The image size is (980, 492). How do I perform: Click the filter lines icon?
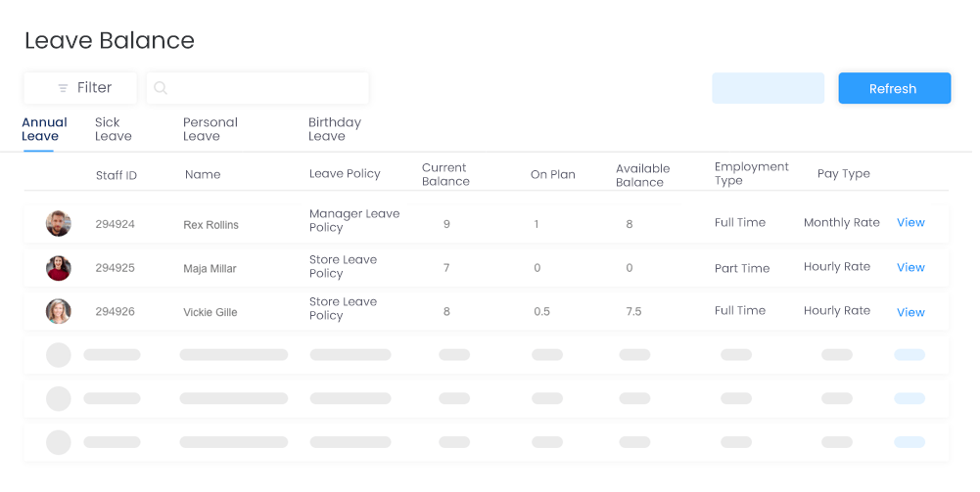(63, 88)
